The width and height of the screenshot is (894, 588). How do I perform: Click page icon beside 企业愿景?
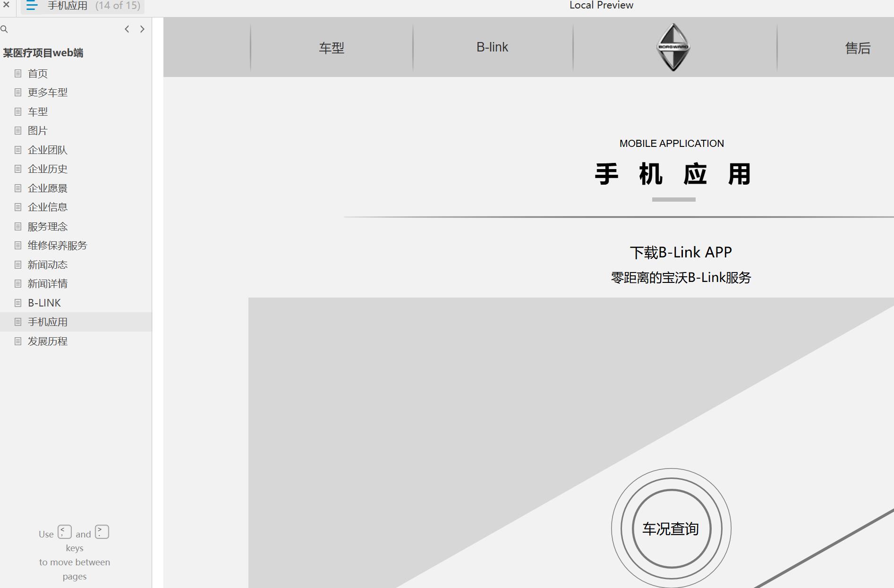18,188
